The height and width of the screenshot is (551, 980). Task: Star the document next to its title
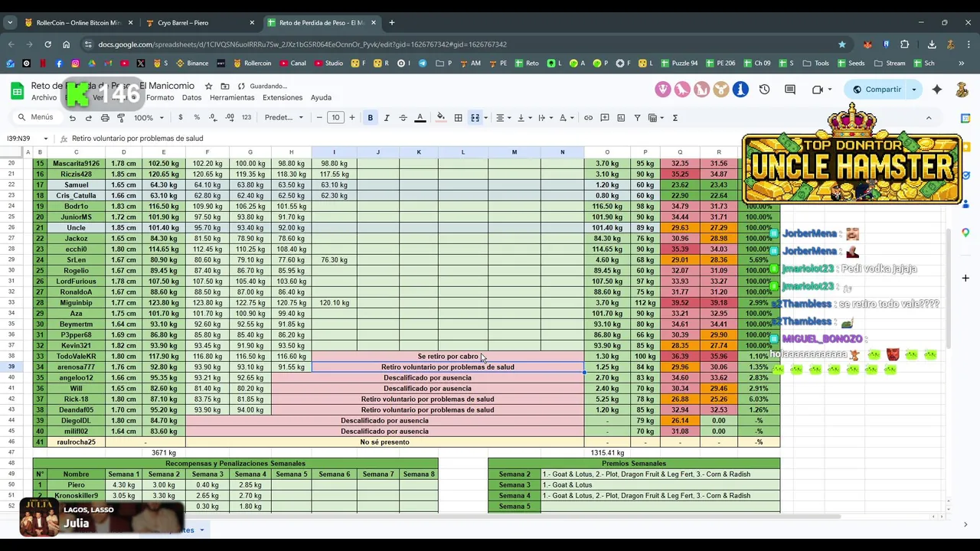point(208,86)
